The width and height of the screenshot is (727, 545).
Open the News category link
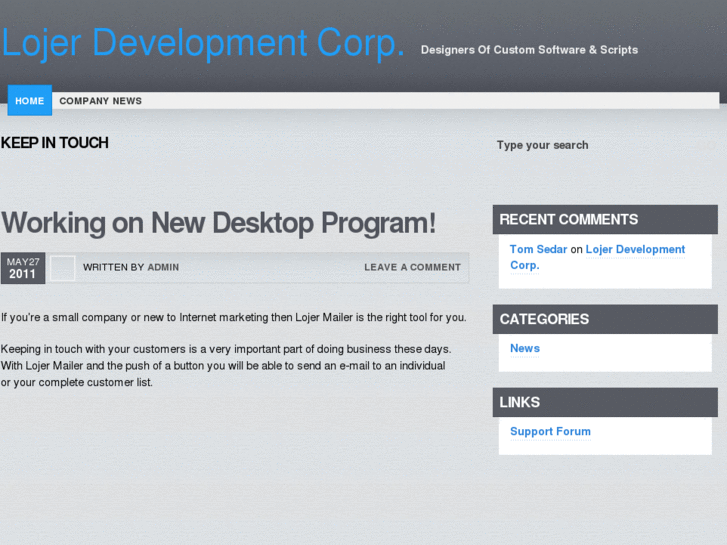pyautogui.click(x=525, y=348)
